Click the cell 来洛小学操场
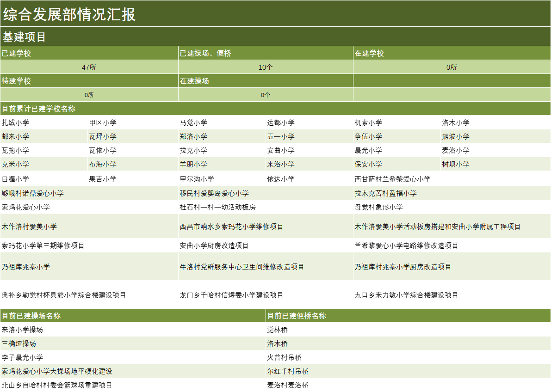This screenshot has width=551, height=392. pyautogui.click(x=133, y=330)
